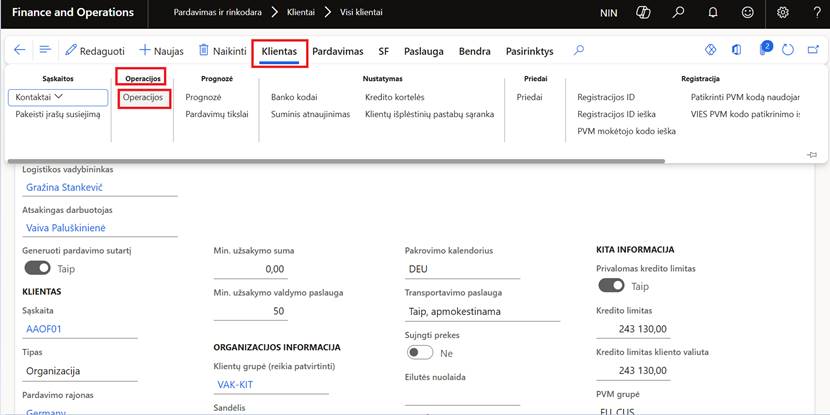
Task: Click Suminis atnaujinimas
Action: click(x=311, y=114)
